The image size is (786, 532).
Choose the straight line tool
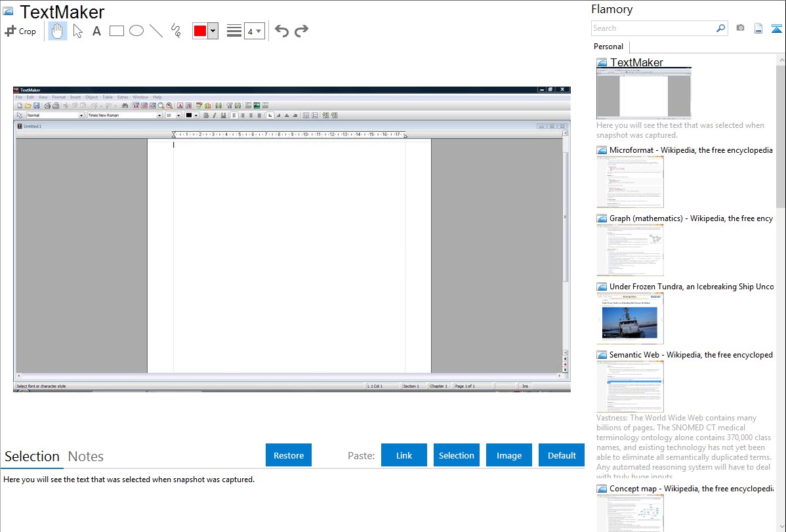pos(156,31)
